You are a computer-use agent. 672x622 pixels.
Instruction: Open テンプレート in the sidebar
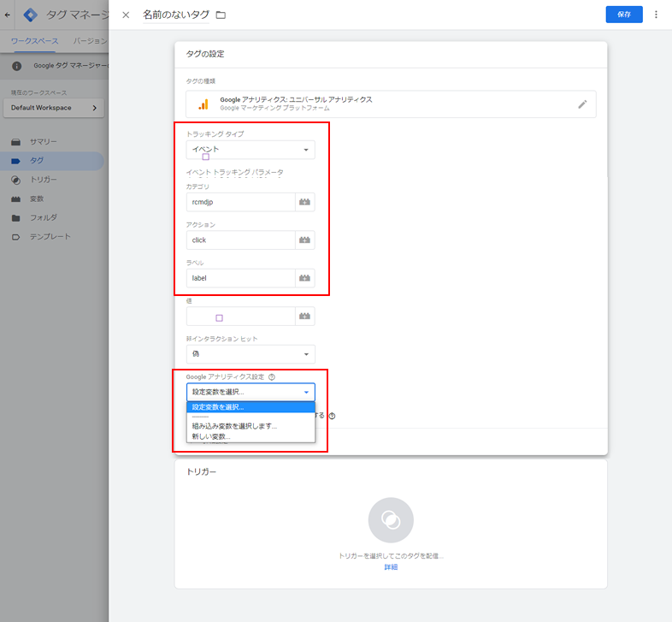point(50,237)
